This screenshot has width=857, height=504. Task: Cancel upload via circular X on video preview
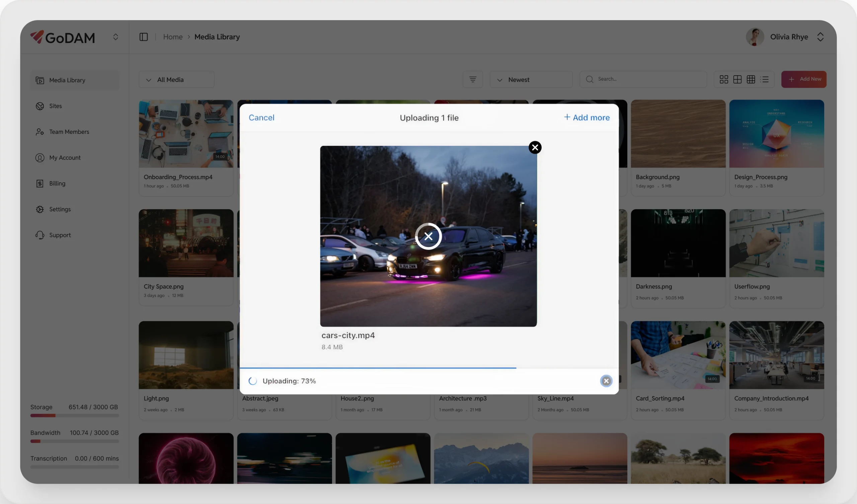[428, 236]
